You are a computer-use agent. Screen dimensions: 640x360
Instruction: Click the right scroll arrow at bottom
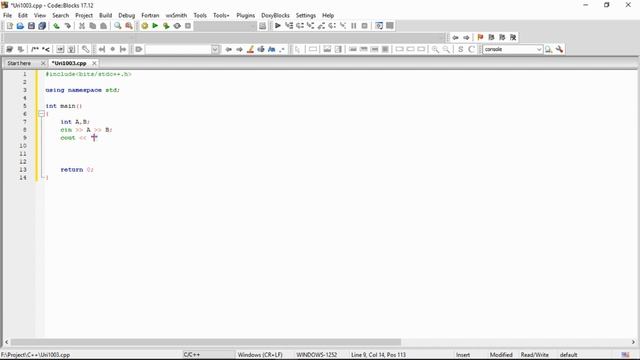633,342
